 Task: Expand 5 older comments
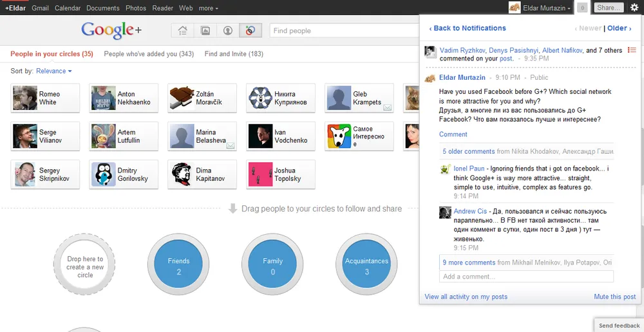[x=468, y=151]
